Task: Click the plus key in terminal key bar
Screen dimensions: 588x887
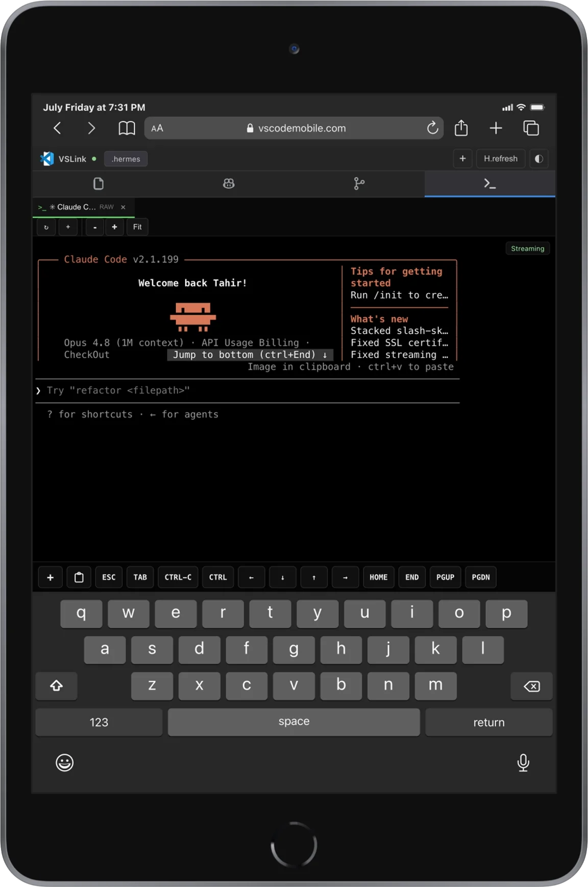Action: click(50, 577)
